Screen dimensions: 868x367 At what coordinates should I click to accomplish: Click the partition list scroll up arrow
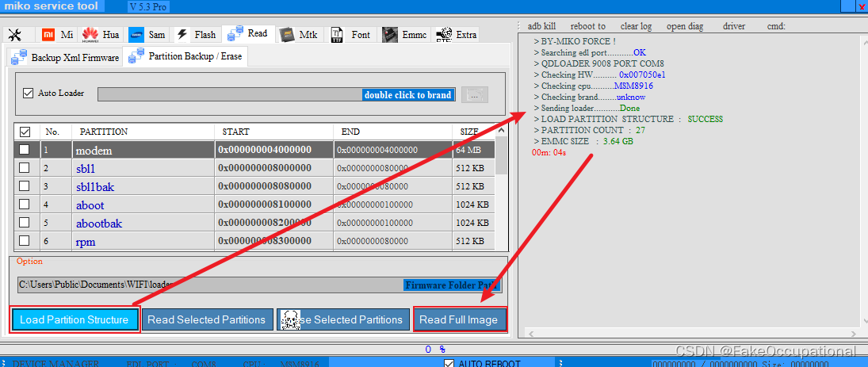tap(501, 130)
